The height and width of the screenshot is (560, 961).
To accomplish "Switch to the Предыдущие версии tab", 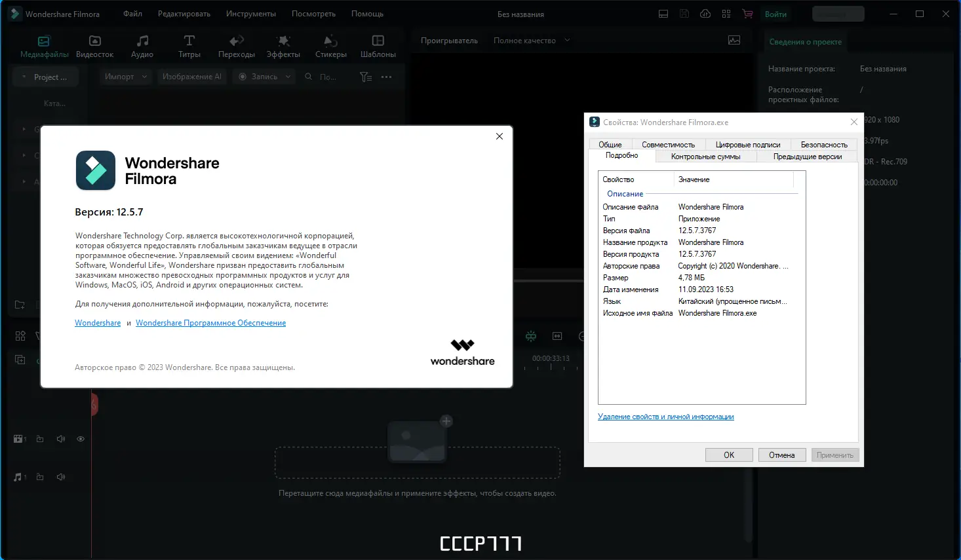I will click(x=808, y=157).
